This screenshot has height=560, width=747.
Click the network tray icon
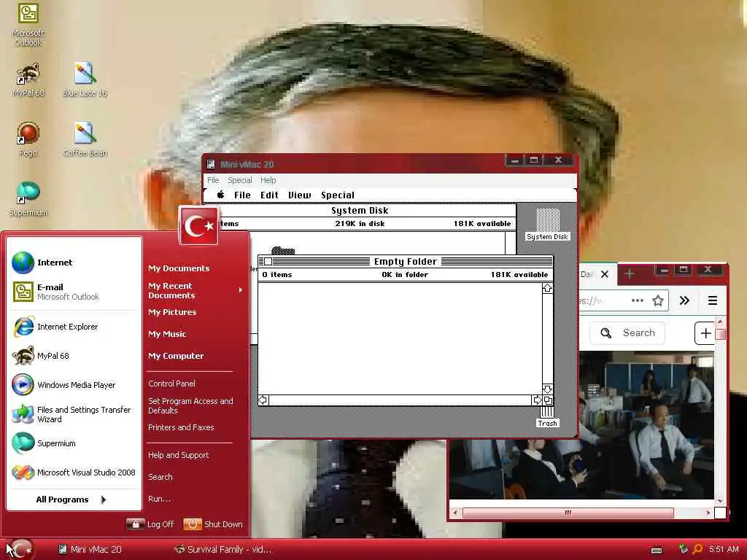(x=683, y=549)
